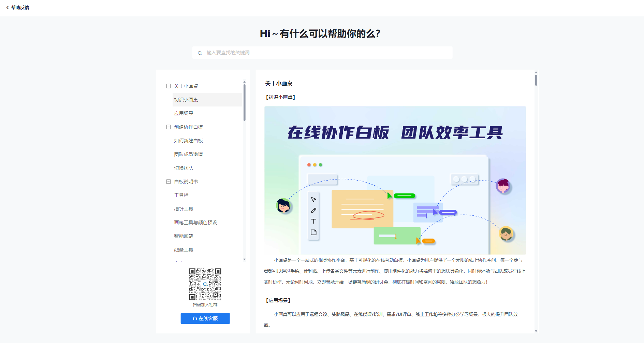Open 画笔工具与颜色预设 help entry
Screen dimensions: 644x343
point(195,223)
